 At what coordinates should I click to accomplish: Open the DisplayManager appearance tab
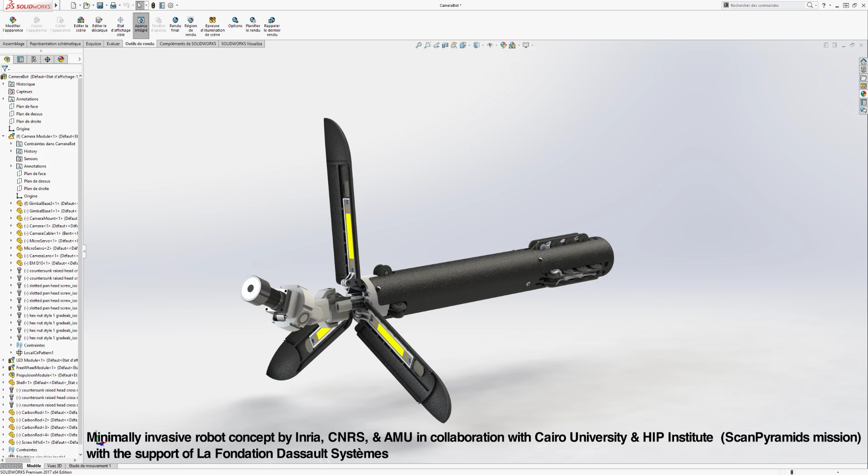[x=61, y=59]
